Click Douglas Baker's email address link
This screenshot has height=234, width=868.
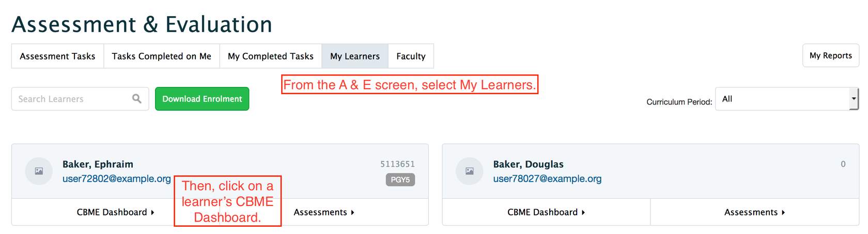coord(547,179)
